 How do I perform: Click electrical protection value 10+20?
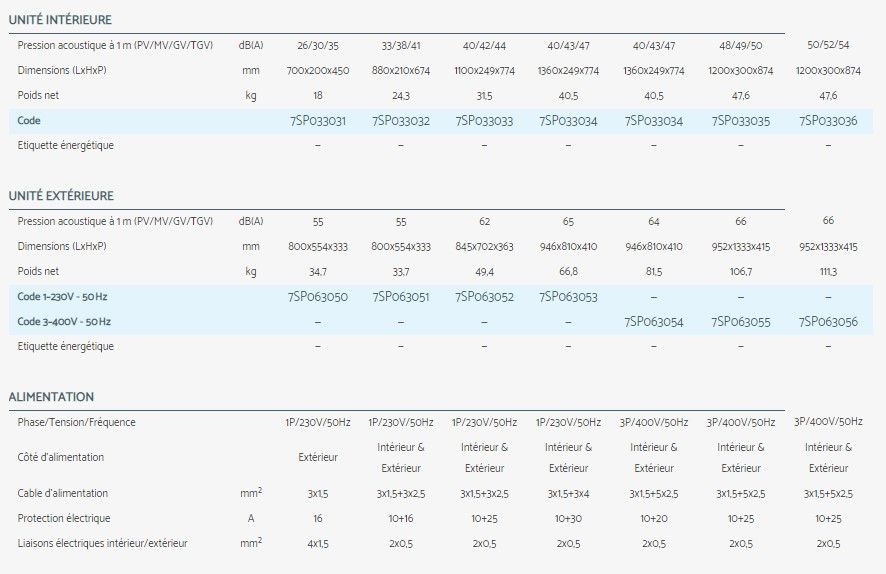coord(654,519)
